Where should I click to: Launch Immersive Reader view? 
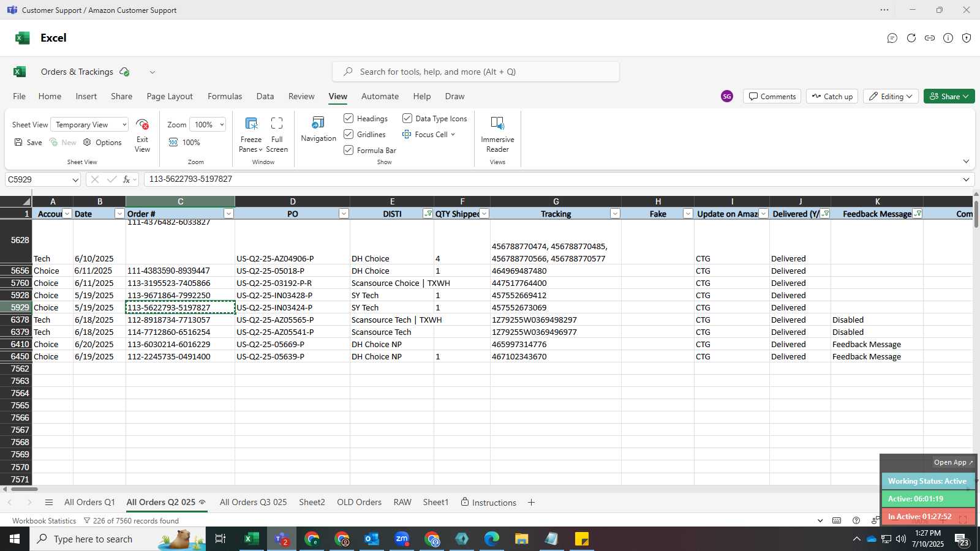click(x=497, y=134)
